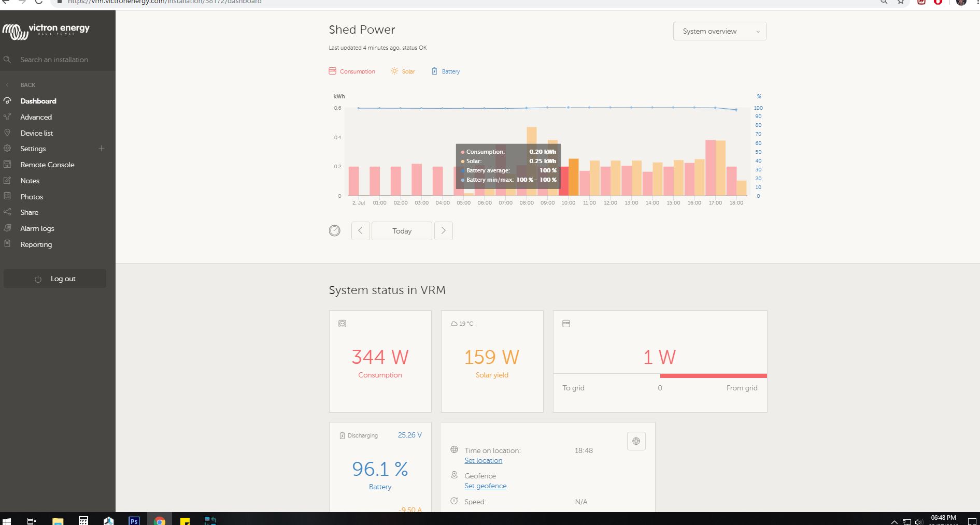Click the Geofence pin icon

(454, 475)
